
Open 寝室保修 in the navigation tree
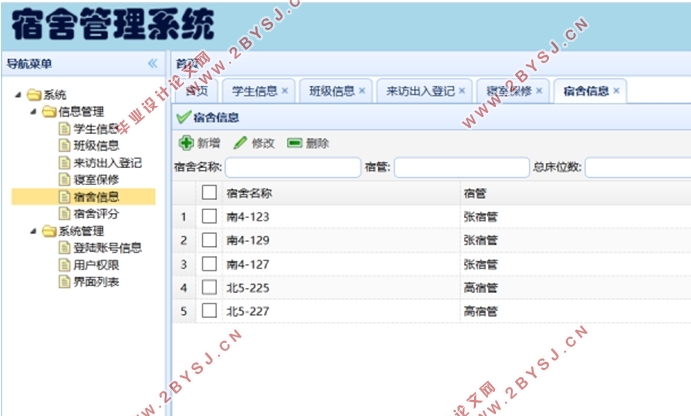point(96,179)
